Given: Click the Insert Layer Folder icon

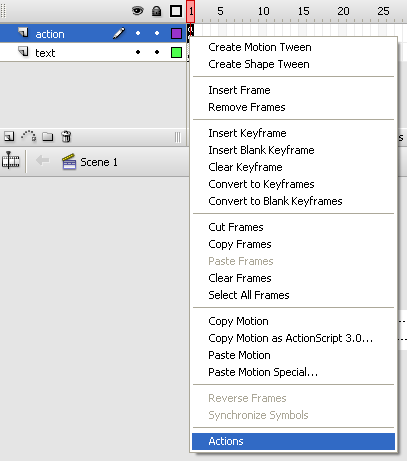Looking at the screenshot, I should (48, 136).
